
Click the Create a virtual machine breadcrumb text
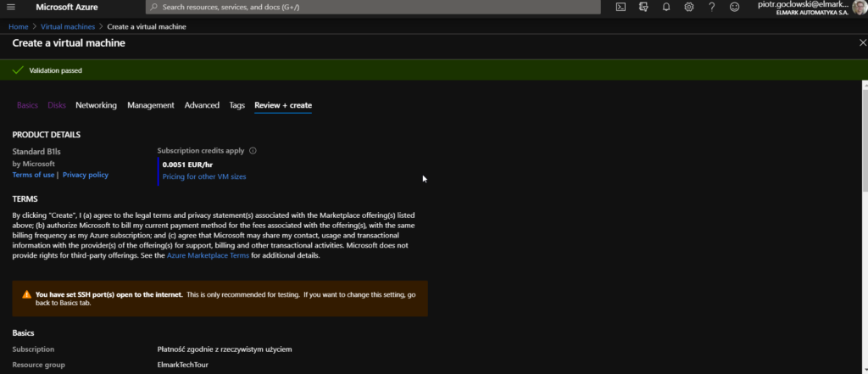click(147, 26)
